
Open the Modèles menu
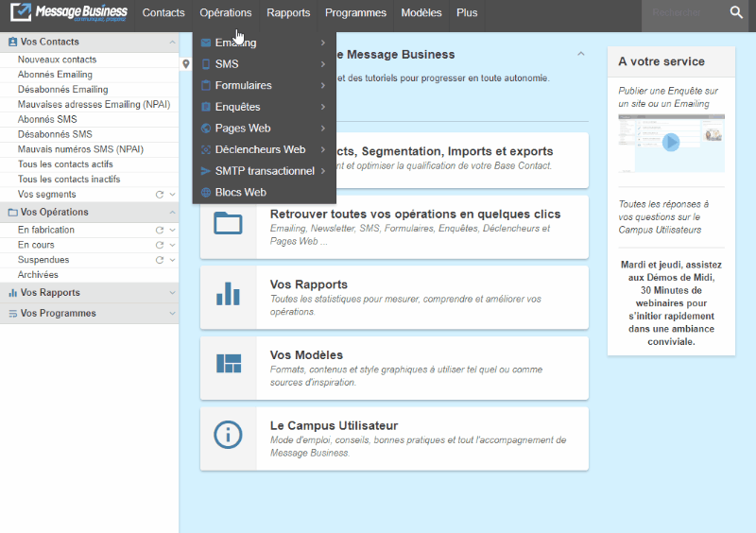(421, 12)
